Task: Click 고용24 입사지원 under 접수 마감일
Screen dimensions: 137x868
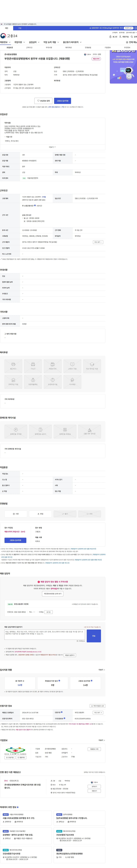Action: coord(15,540)
